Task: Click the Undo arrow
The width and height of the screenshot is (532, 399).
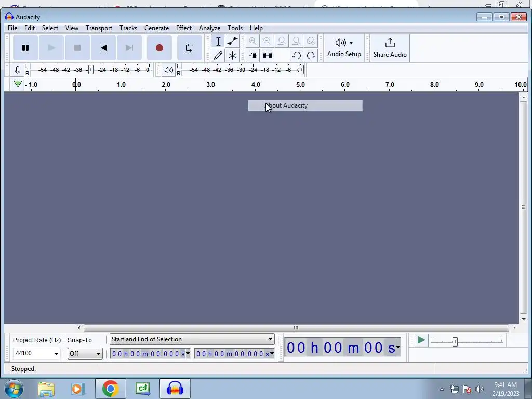Action: point(297,55)
